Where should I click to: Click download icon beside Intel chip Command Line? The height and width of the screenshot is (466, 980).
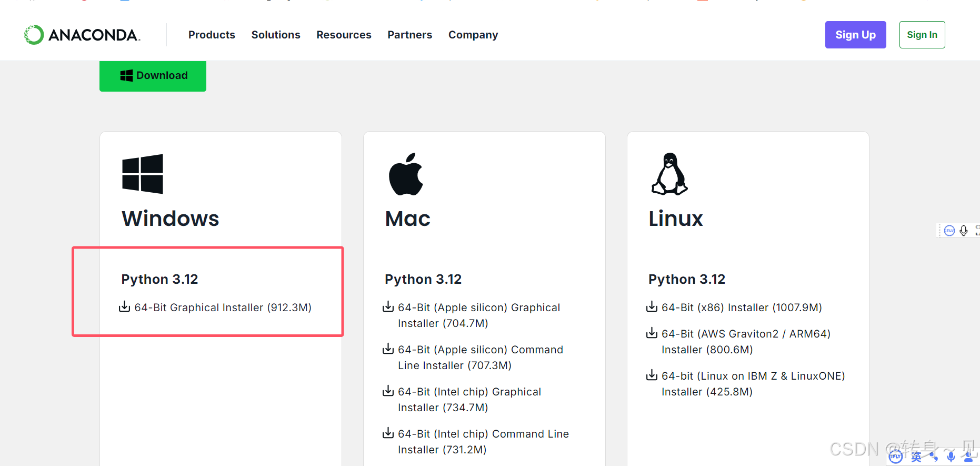pos(388,433)
